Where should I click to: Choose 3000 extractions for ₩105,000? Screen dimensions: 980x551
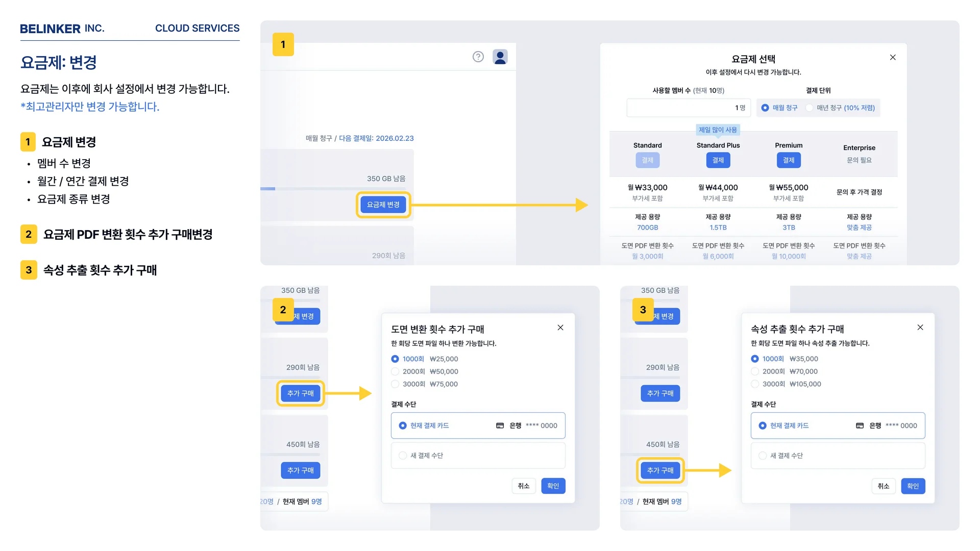coord(755,384)
